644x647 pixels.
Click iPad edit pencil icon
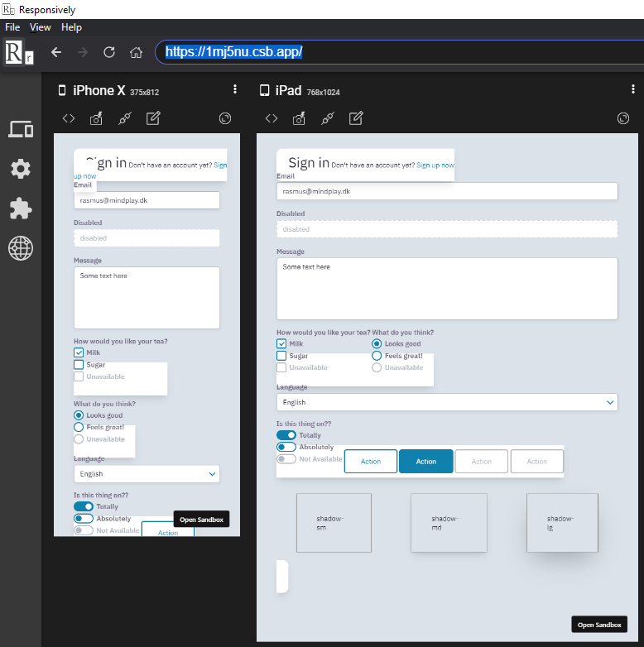click(356, 118)
